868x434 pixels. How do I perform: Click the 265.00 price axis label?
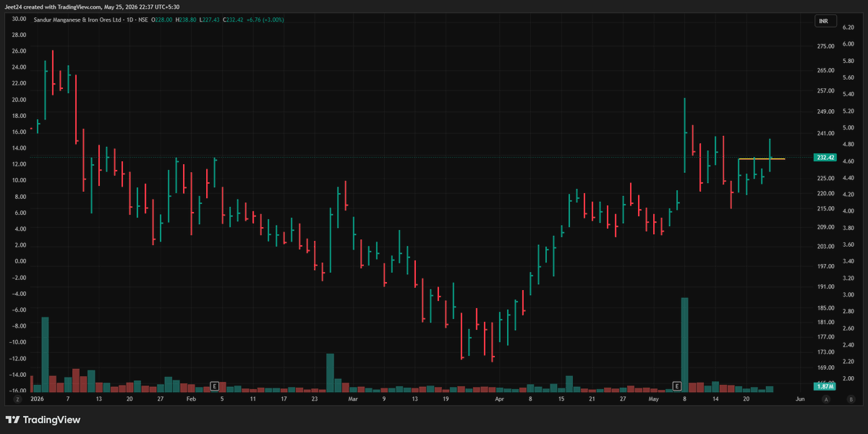click(x=825, y=71)
